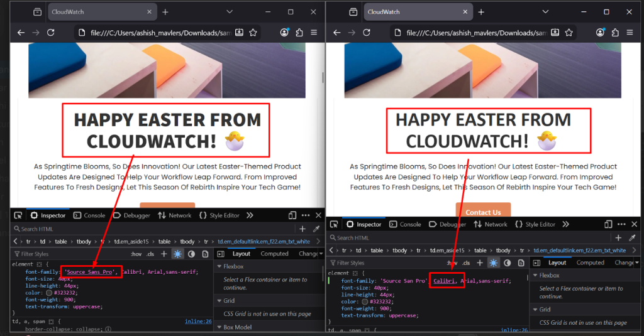
Task: Toggle light color scheme simulation in left Rules pane
Action: (177, 254)
